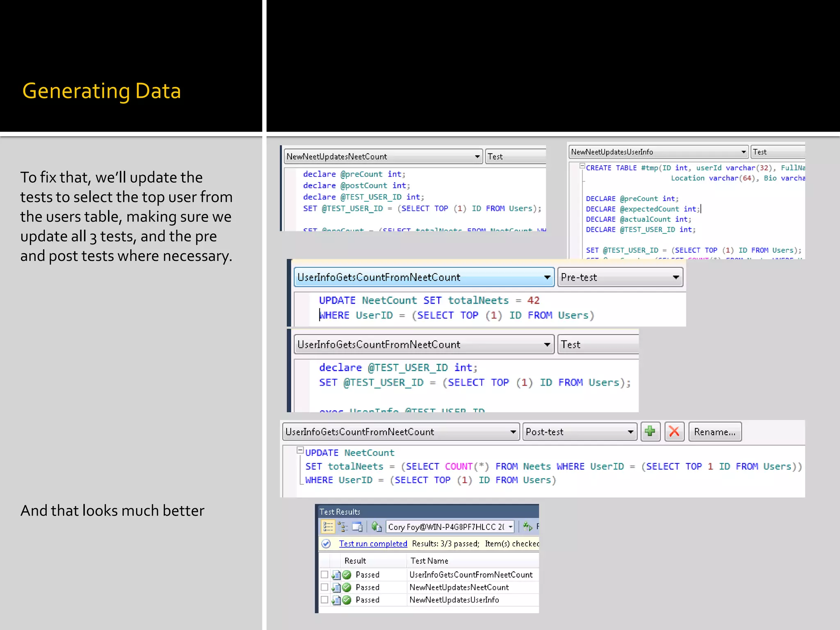Click 'Results: 3/3 passed;' status text

pos(446,543)
